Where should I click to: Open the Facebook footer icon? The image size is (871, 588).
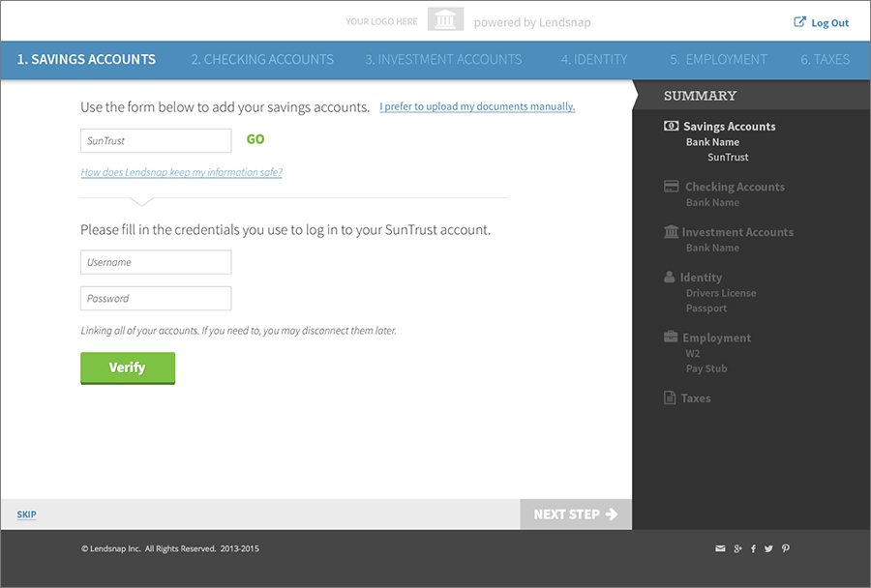753,548
